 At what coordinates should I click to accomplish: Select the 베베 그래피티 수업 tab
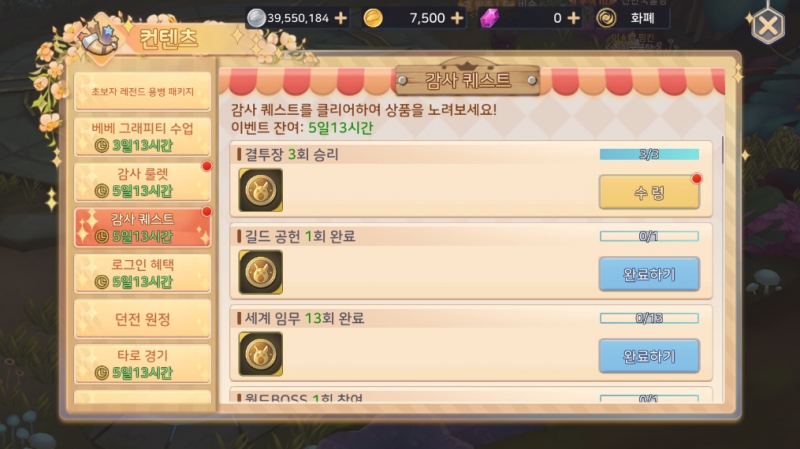coord(142,137)
